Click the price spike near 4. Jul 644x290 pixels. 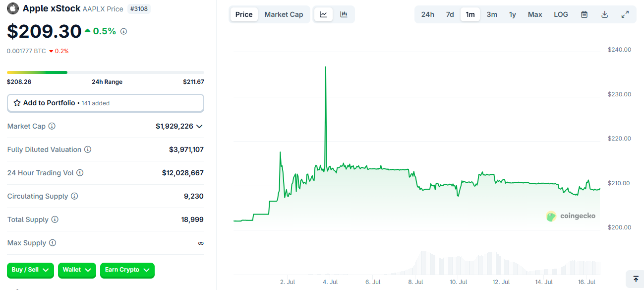pos(325,67)
